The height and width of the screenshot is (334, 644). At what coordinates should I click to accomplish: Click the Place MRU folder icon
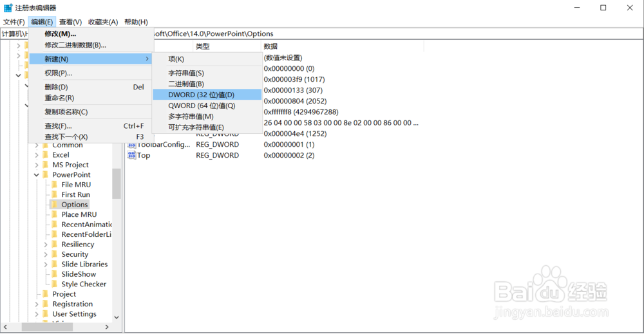coord(55,214)
